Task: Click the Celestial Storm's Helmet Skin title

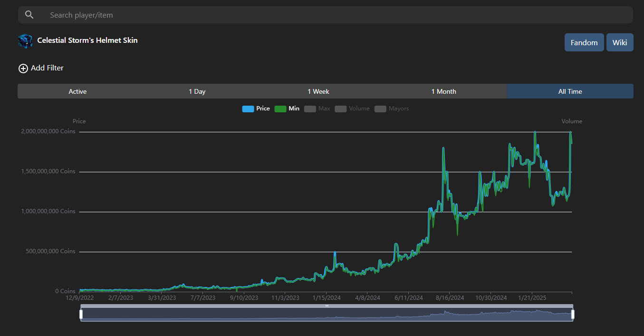Action: coord(87,40)
